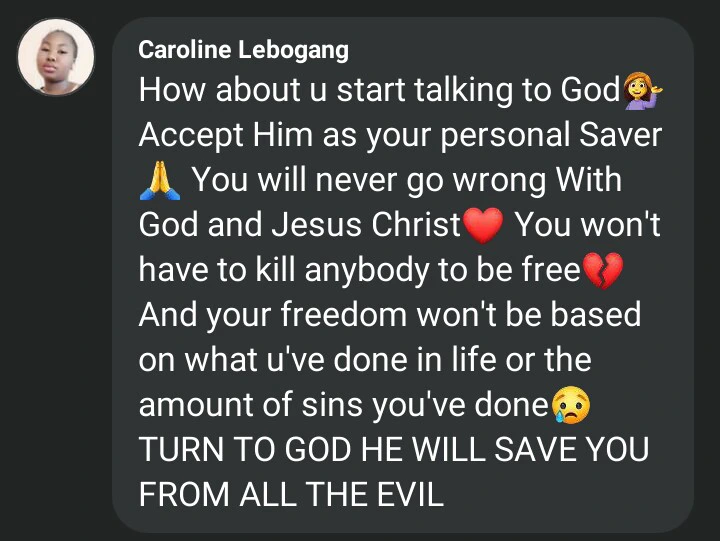720x541 pixels.
Task: Tap the text 'on what u've done in life'
Action: coord(317,360)
